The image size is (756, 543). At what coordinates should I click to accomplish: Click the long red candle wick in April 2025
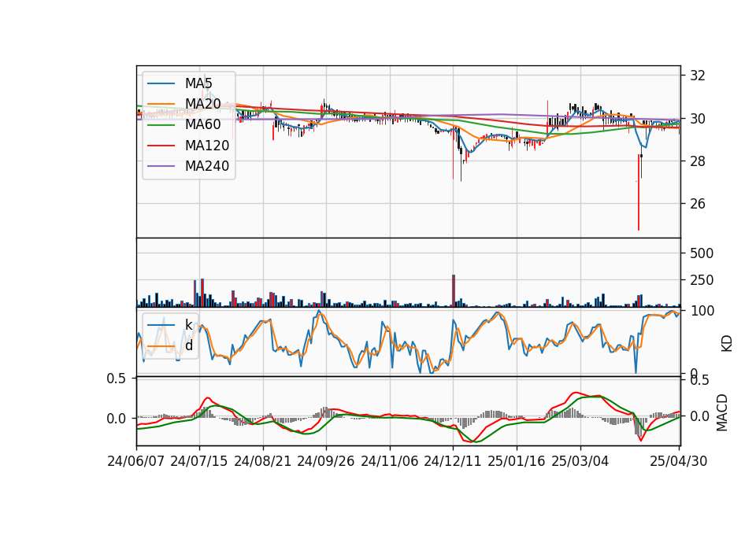(x=639, y=193)
